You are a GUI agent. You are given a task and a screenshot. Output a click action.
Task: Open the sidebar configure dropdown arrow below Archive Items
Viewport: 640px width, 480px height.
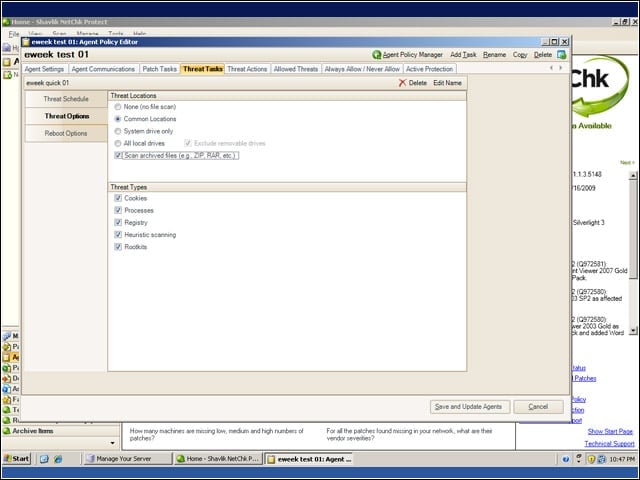[x=113, y=443]
